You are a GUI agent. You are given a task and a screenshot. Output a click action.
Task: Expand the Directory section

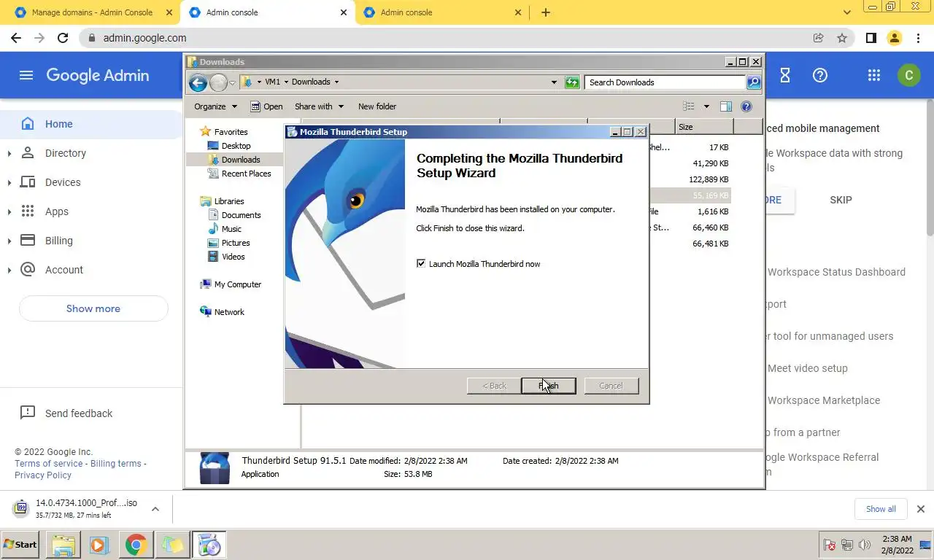coord(9,153)
